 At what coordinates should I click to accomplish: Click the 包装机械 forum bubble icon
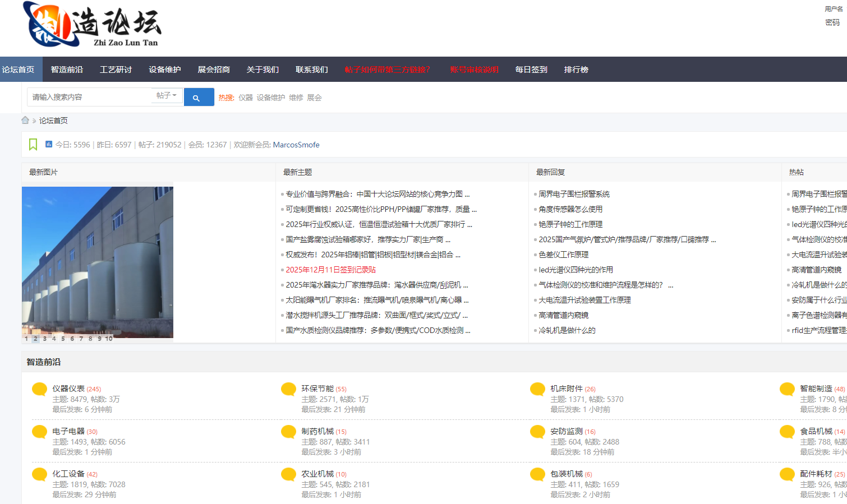(537, 474)
